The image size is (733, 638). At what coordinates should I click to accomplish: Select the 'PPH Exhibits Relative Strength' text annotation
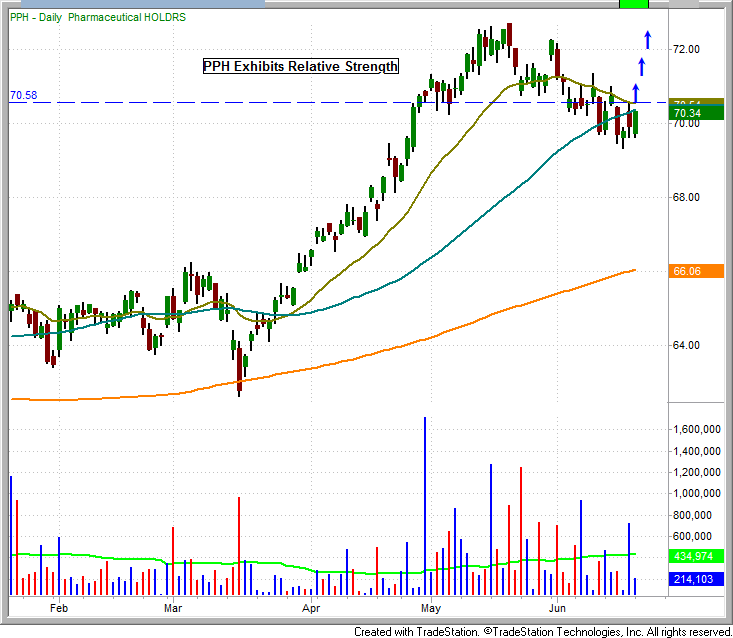pos(301,66)
